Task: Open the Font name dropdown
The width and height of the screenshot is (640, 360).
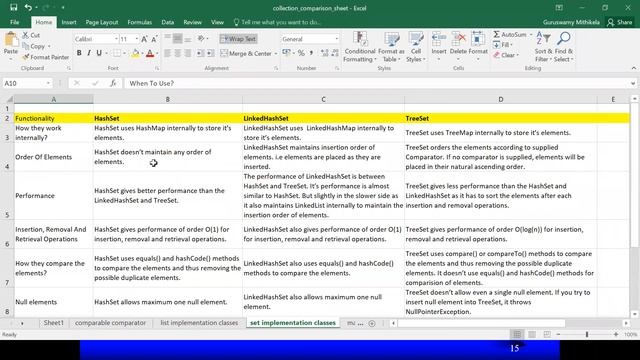Action: 116,39
